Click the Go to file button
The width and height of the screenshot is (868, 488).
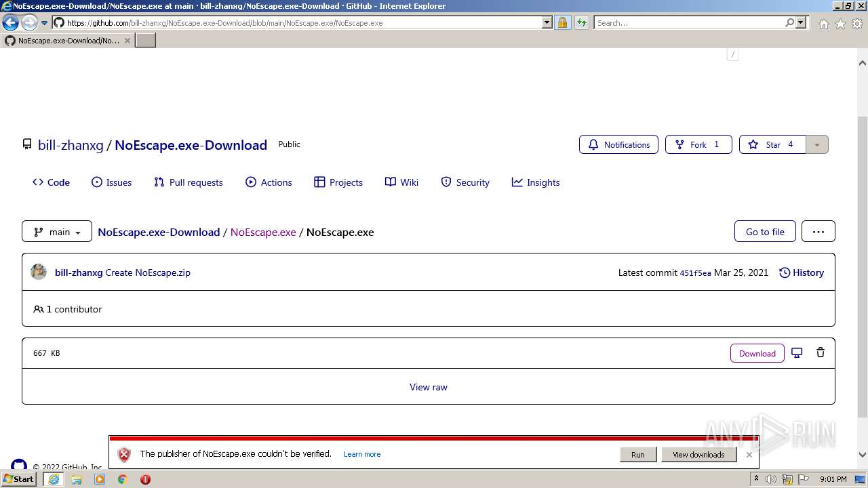pyautogui.click(x=765, y=232)
